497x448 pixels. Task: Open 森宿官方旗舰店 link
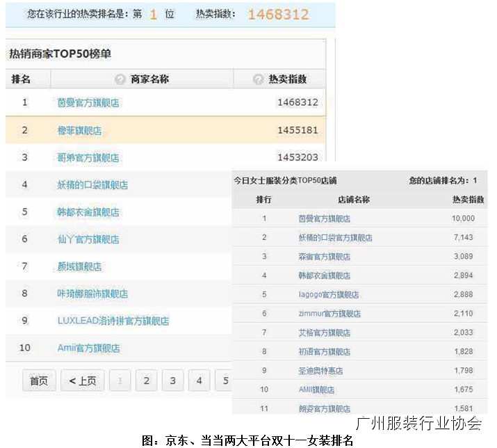324,257
